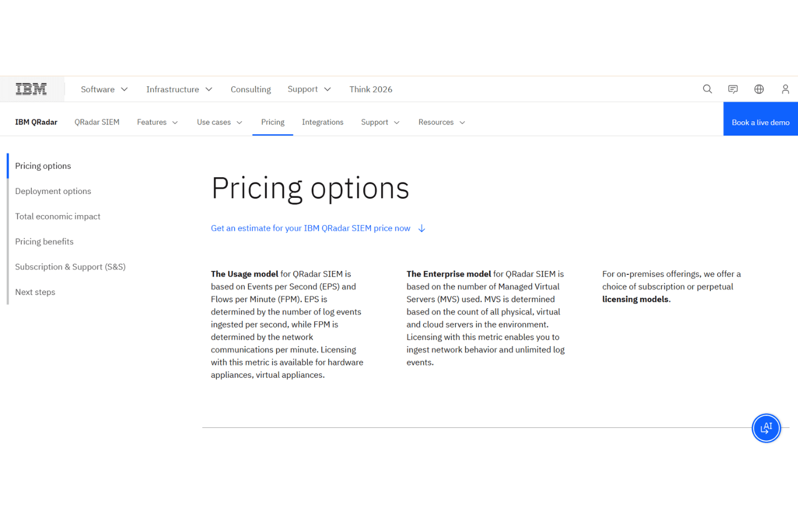Open the user profile icon
The height and width of the screenshot is (532, 798).
(785, 89)
